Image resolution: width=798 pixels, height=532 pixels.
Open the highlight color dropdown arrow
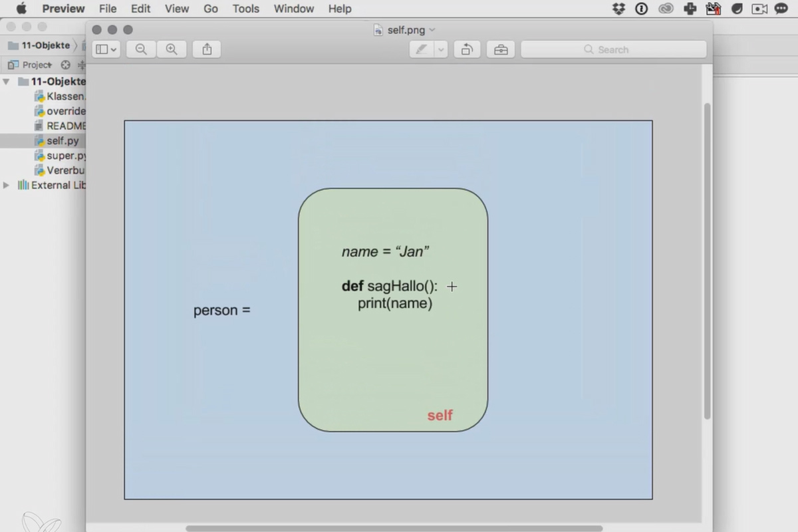[441, 49]
